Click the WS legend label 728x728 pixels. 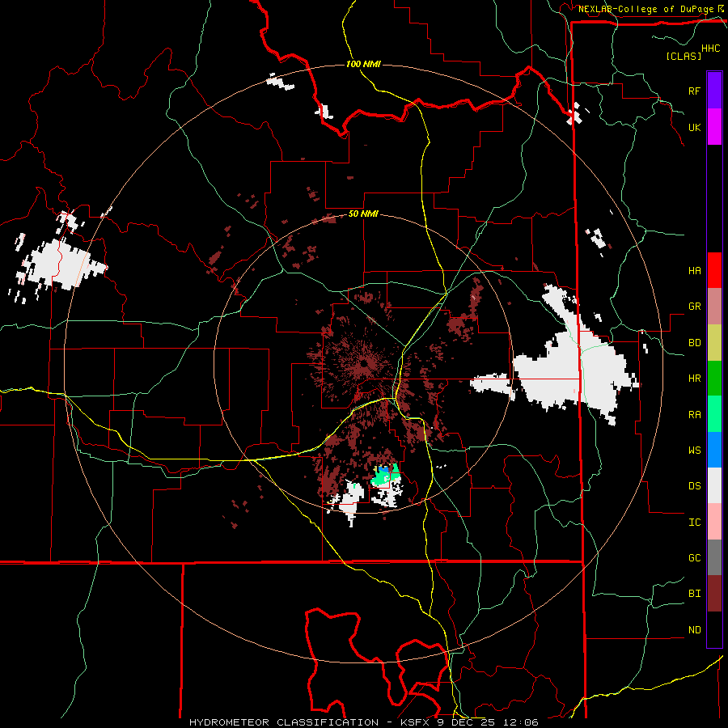click(x=694, y=451)
